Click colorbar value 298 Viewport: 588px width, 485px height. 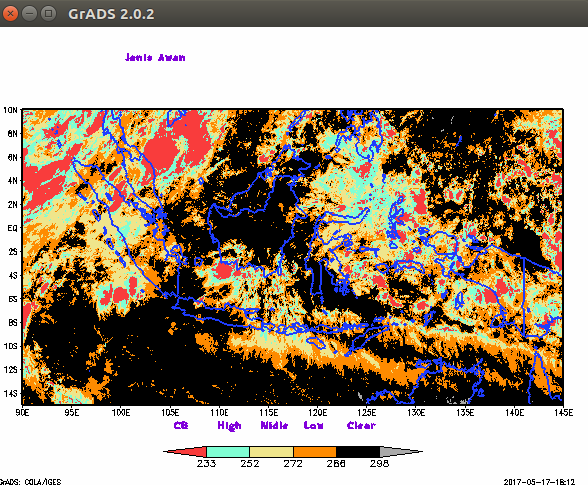[x=380, y=464]
